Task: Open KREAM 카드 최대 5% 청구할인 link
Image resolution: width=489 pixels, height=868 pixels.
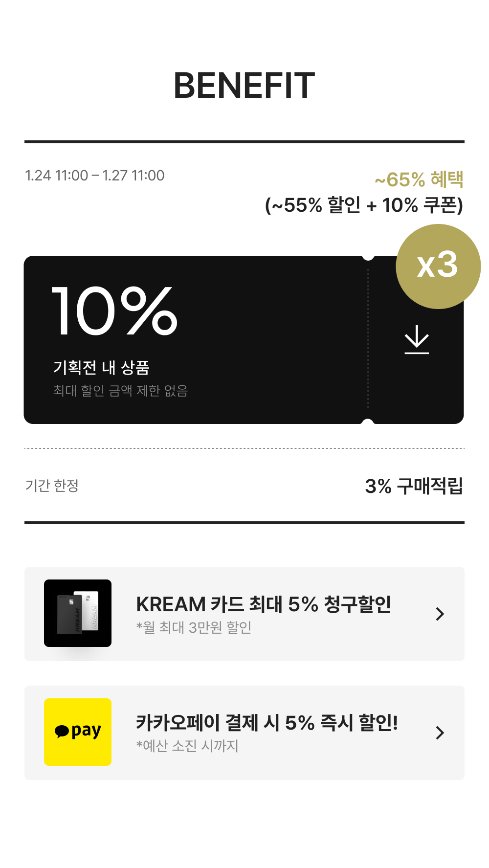Action: (x=264, y=604)
